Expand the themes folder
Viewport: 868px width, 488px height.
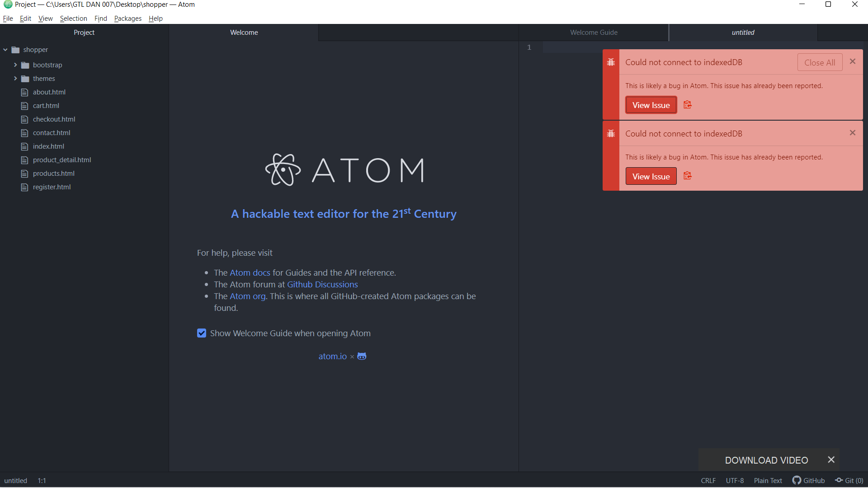[x=15, y=79]
